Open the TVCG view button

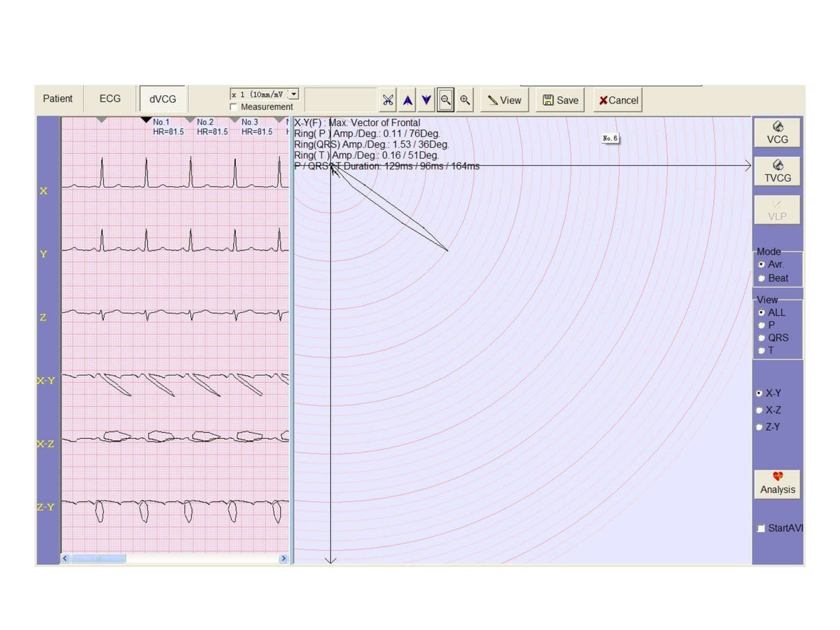tap(777, 171)
